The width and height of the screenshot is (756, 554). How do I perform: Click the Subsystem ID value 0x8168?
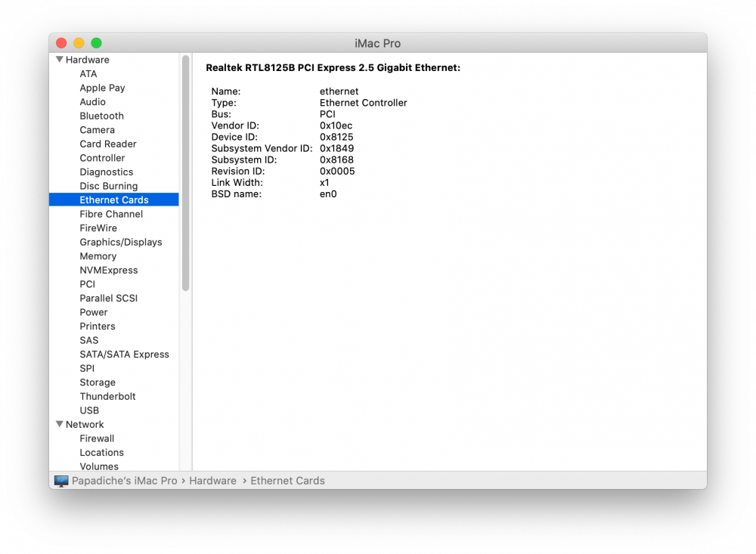(x=337, y=159)
